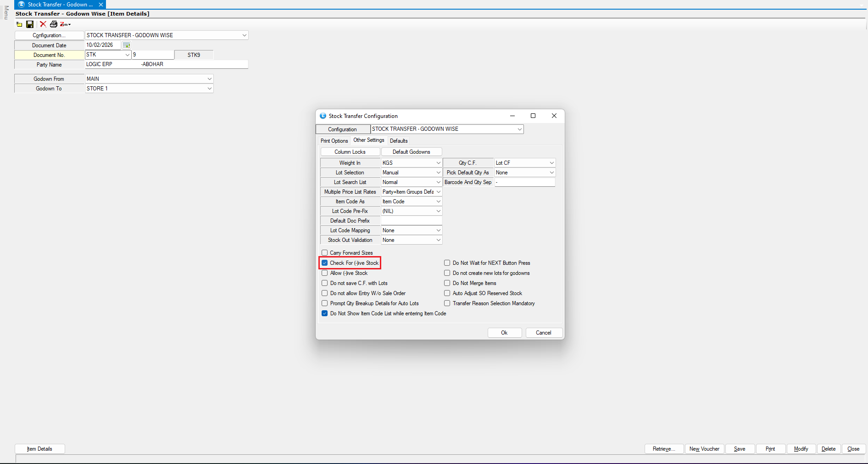The width and height of the screenshot is (868, 464).
Task: Click the red X delete icon
Action: coord(43,24)
